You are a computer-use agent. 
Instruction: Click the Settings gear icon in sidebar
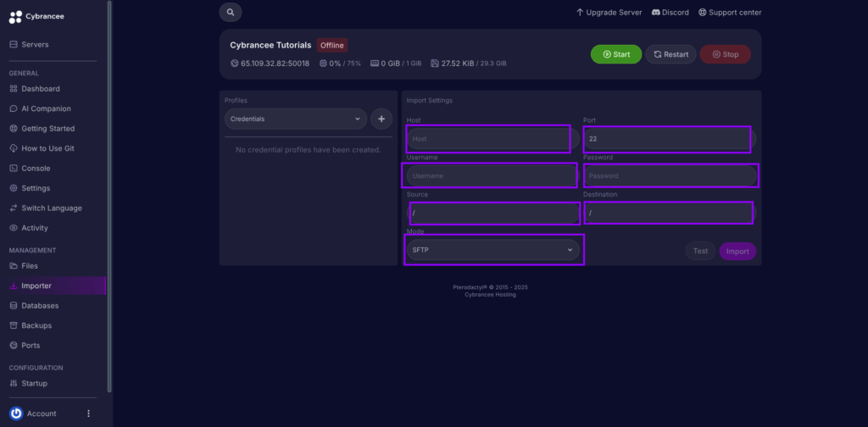tap(14, 188)
